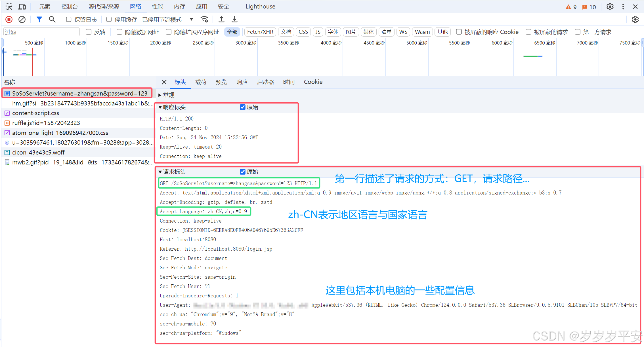This screenshot has height=347, width=644.
Task: Open DevTools settings gear at top
Action: click(x=610, y=7)
